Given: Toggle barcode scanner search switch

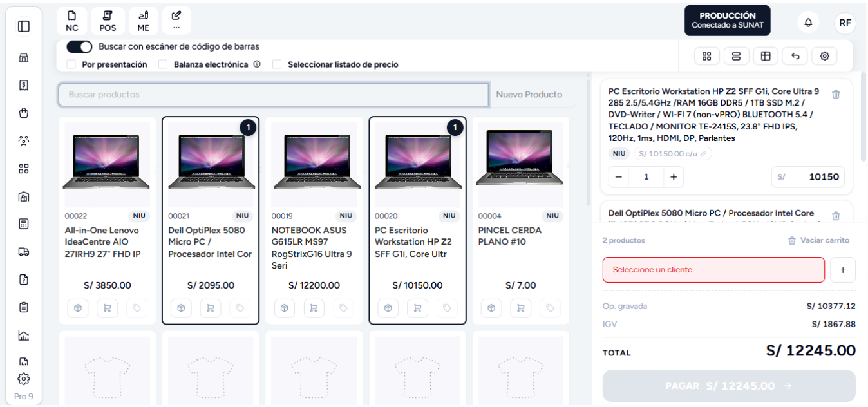Looking at the screenshot, I should (x=79, y=47).
